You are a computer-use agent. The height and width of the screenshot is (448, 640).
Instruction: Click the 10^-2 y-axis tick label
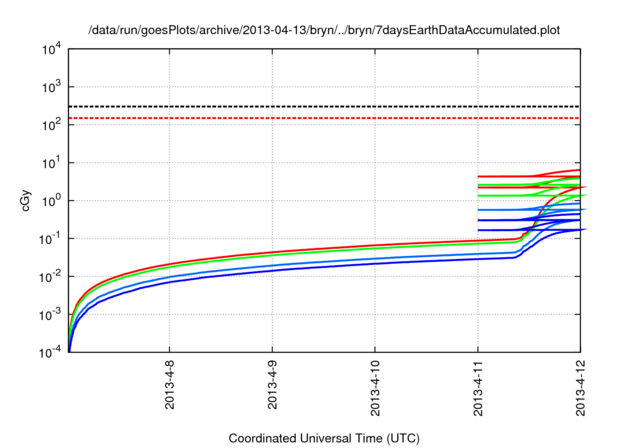[x=50, y=276]
